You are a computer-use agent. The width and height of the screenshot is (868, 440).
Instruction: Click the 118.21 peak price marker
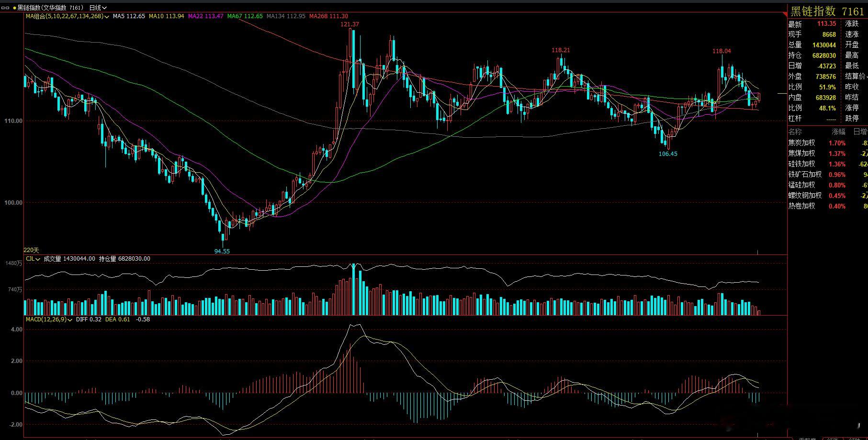click(x=561, y=50)
